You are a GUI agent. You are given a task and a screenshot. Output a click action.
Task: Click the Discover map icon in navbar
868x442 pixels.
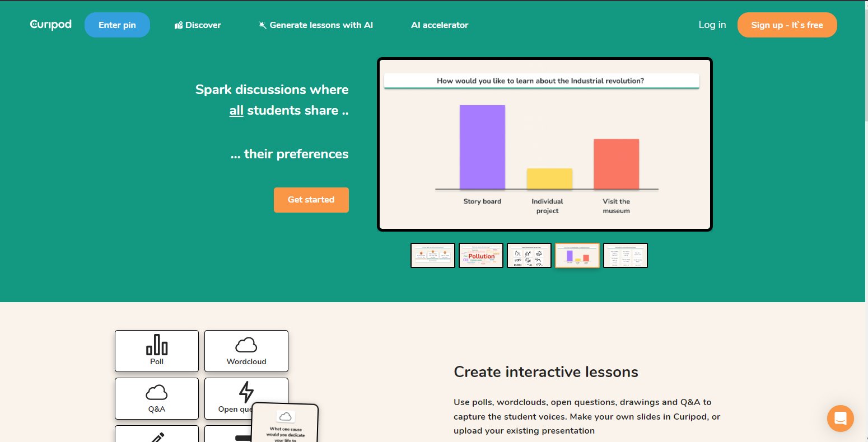[179, 25]
